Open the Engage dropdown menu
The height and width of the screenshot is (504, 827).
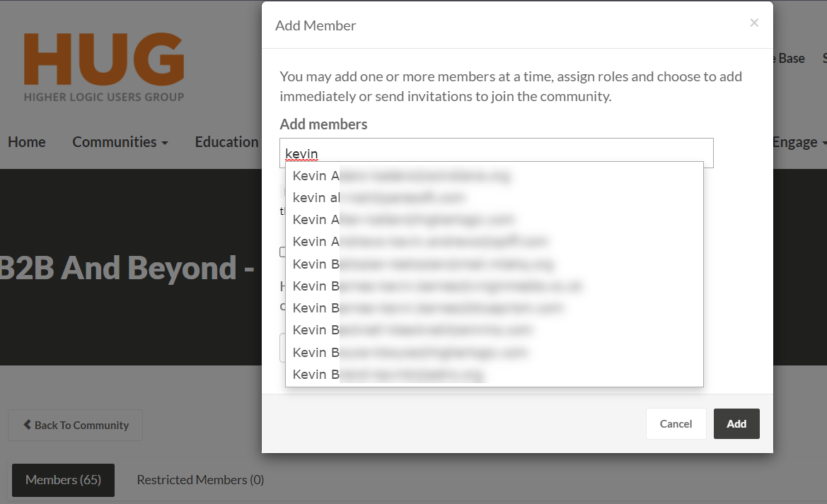tap(799, 142)
